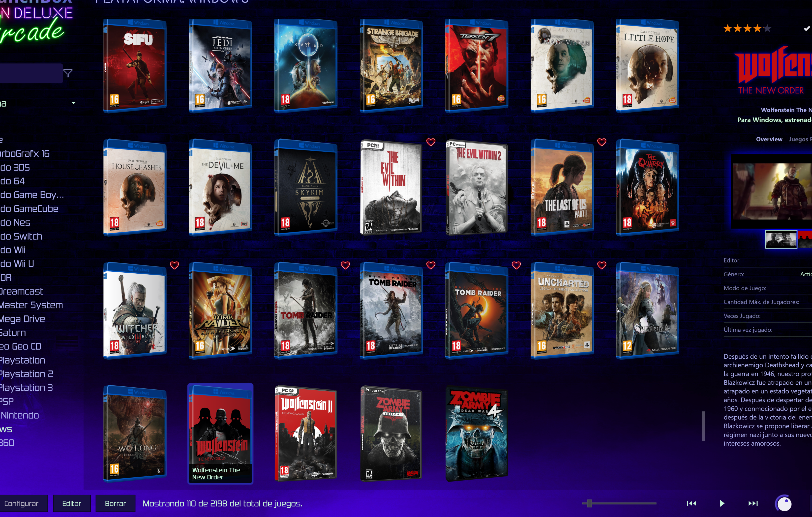
Task: Open the Playstation platform
Action: tap(23, 360)
